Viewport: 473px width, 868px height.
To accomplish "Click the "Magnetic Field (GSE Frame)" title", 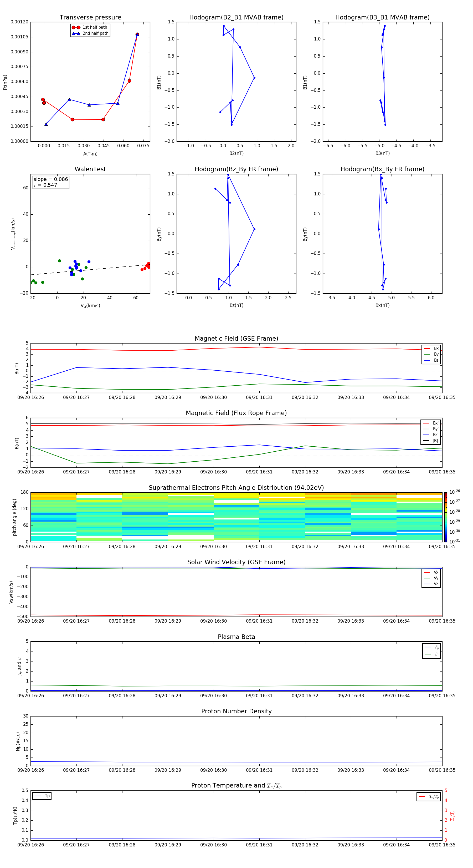I will [x=236, y=339].
